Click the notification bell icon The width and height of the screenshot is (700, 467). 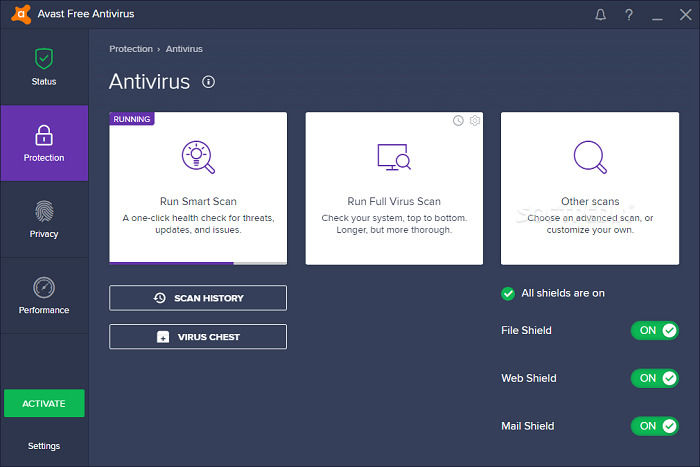click(601, 15)
